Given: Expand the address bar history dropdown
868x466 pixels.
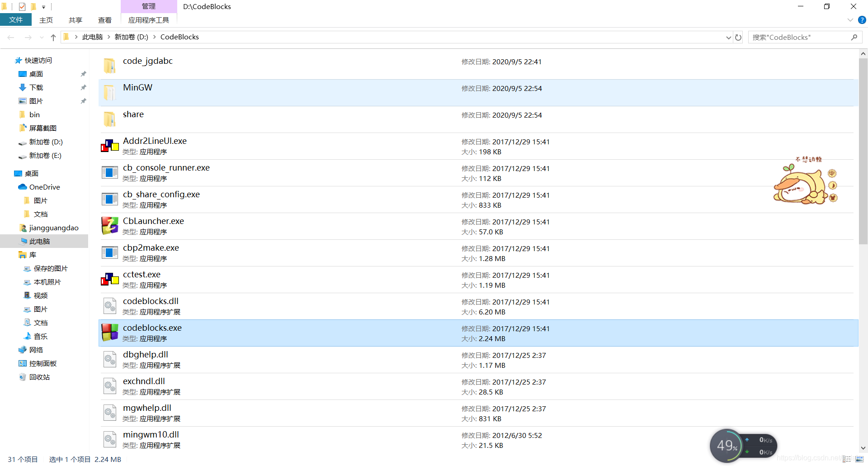Looking at the screenshot, I should [728, 37].
